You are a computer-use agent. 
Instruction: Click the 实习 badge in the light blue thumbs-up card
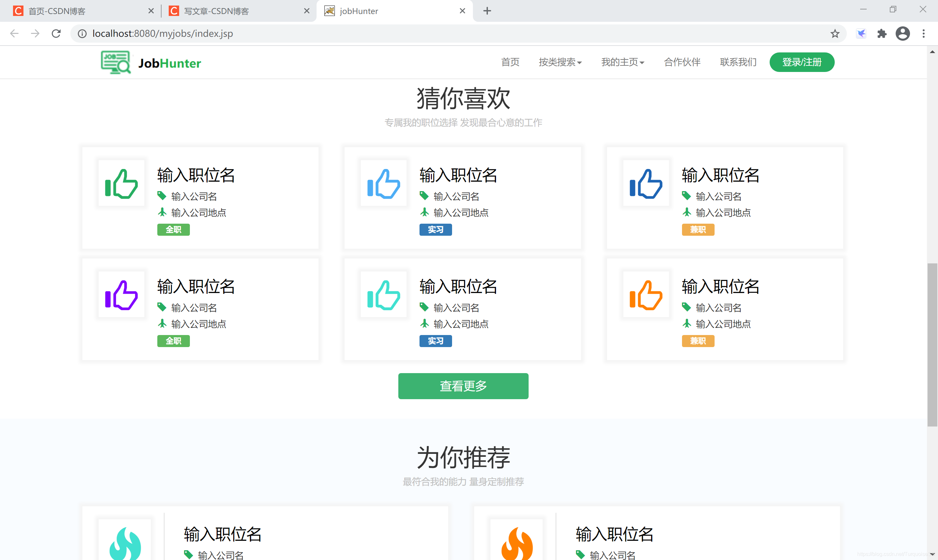click(435, 230)
